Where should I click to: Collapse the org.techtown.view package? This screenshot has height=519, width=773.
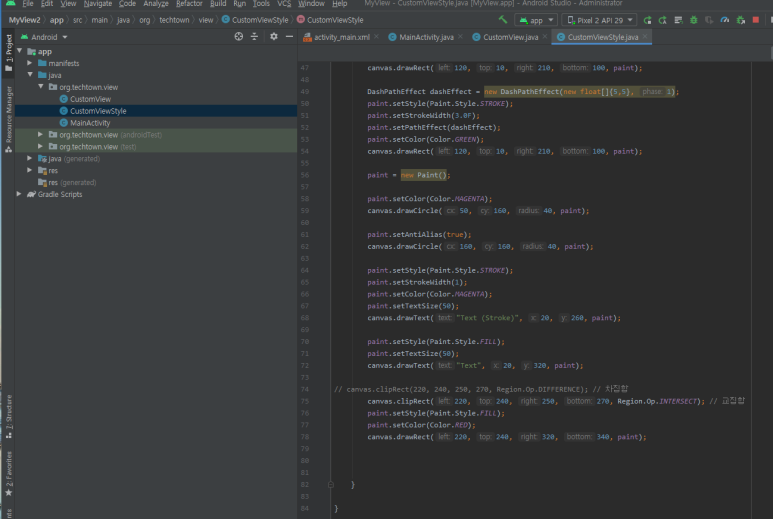(41, 86)
